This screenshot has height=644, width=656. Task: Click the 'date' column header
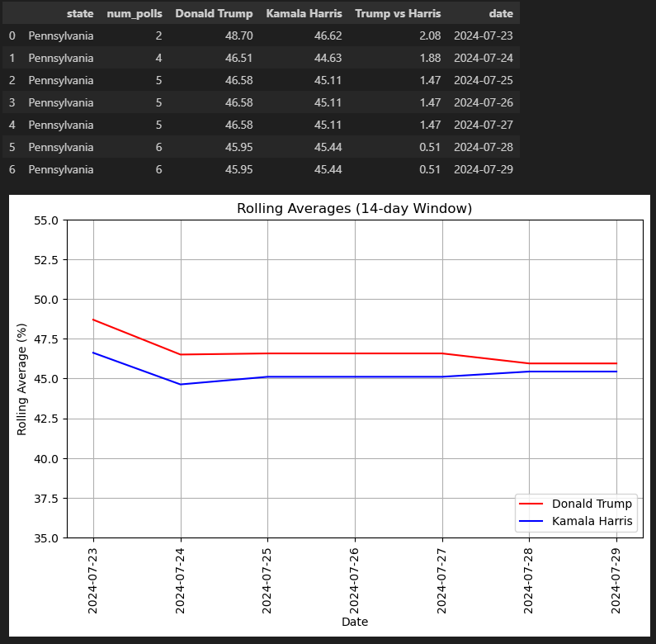pyautogui.click(x=501, y=13)
